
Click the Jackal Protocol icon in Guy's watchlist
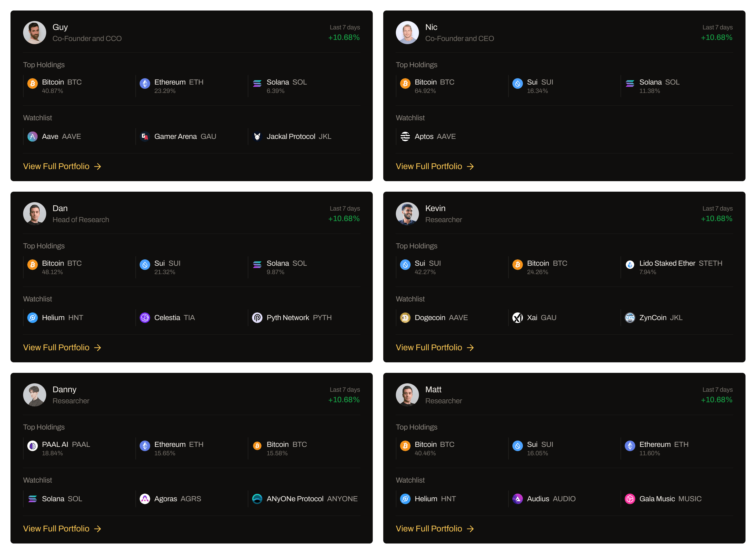tap(257, 137)
